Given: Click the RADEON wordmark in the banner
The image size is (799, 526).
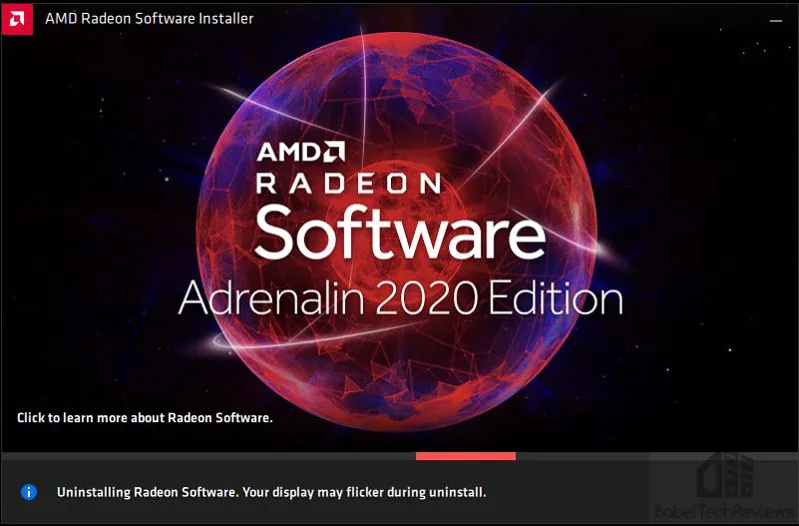Looking at the screenshot, I should (x=349, y=183).
